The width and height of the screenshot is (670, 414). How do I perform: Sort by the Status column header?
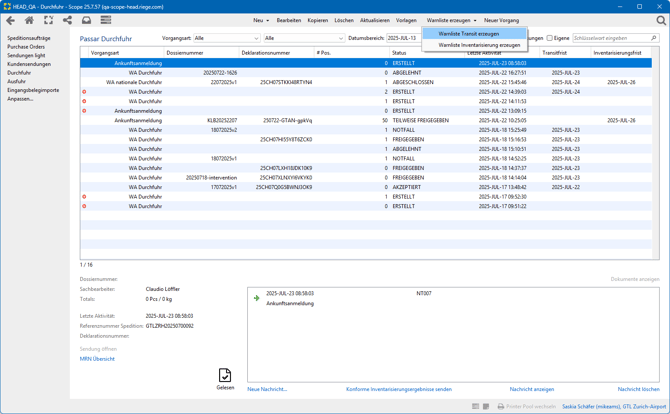tap(427, 53)
